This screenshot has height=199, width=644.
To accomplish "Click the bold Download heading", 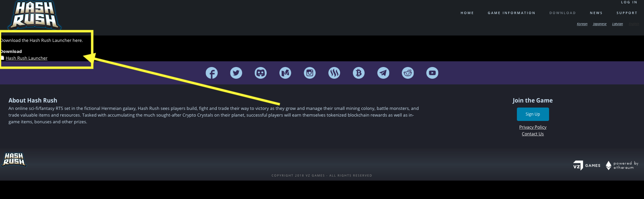I will (11, 51).
